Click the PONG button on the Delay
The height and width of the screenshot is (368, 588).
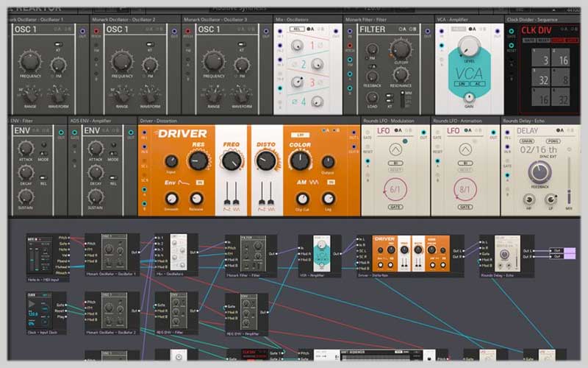(553, 141)
